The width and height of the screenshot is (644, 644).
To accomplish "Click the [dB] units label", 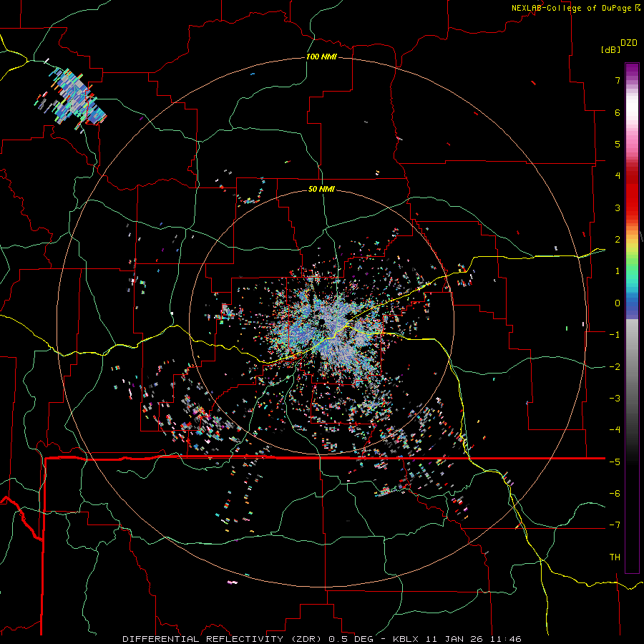I will (x=611, y=49).
